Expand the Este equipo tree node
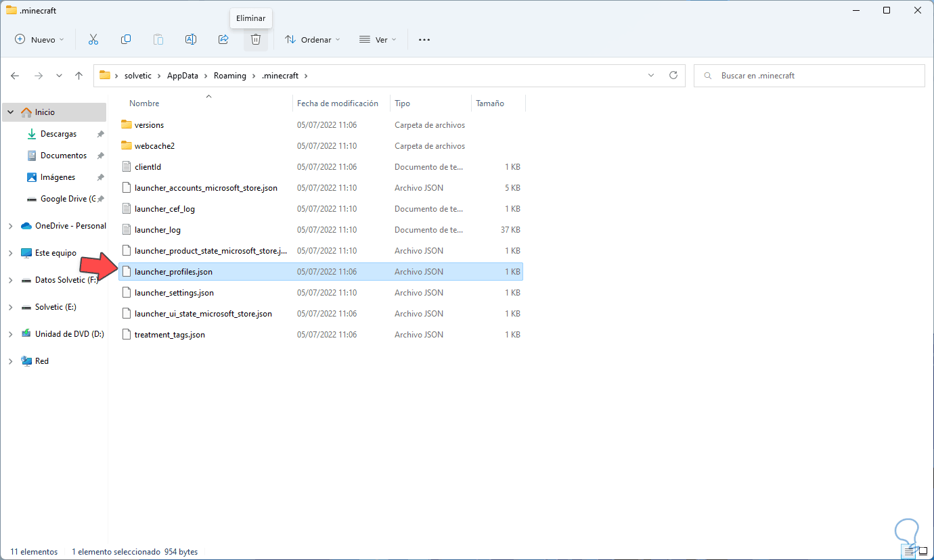Viewport: 934px width, 560px height. click(11, 253)
